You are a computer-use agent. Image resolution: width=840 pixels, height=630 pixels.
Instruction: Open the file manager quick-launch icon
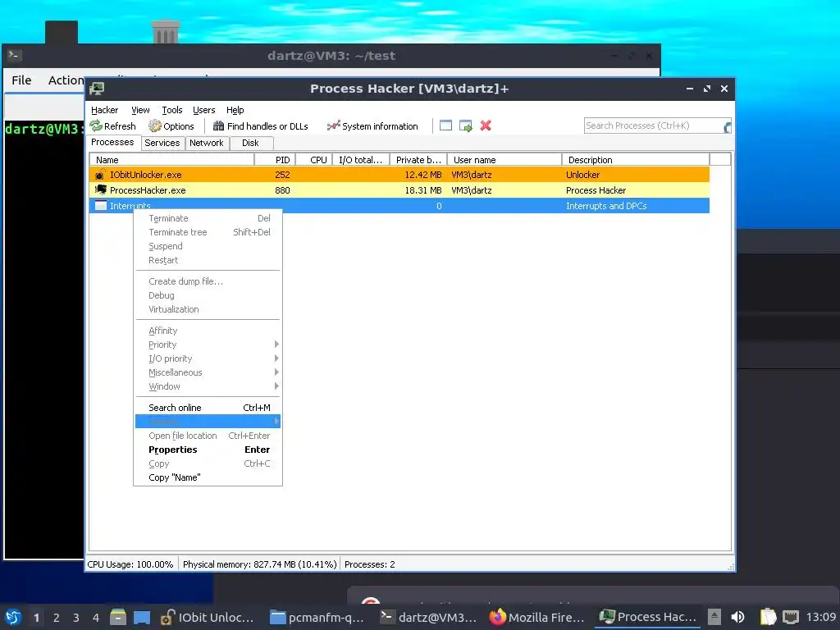118,617
